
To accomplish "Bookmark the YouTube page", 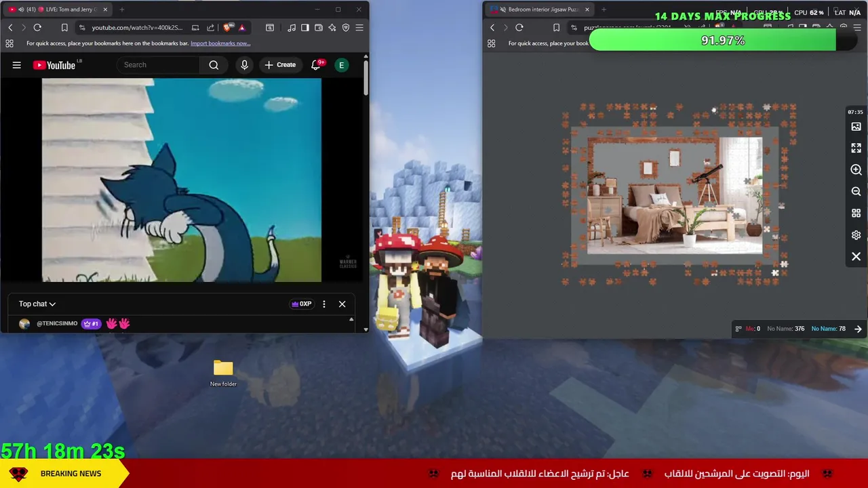I will [64, 28].
